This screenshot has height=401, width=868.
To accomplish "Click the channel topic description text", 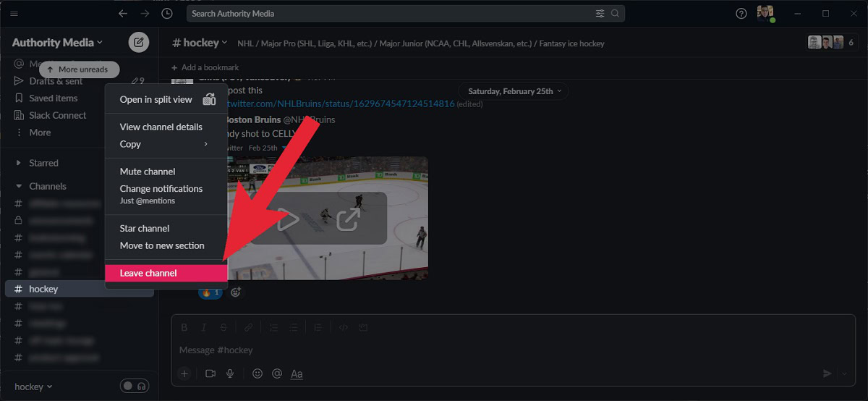I will [421, 43].
